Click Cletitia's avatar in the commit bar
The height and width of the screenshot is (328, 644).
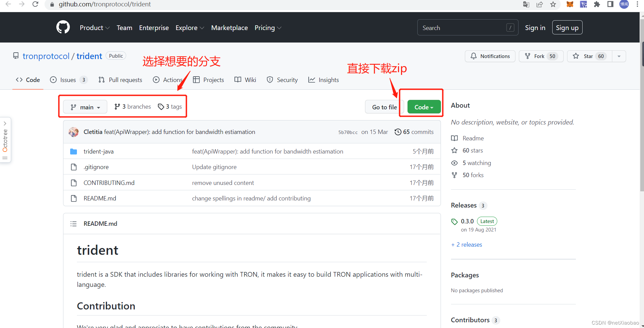(x=74, y=132)
